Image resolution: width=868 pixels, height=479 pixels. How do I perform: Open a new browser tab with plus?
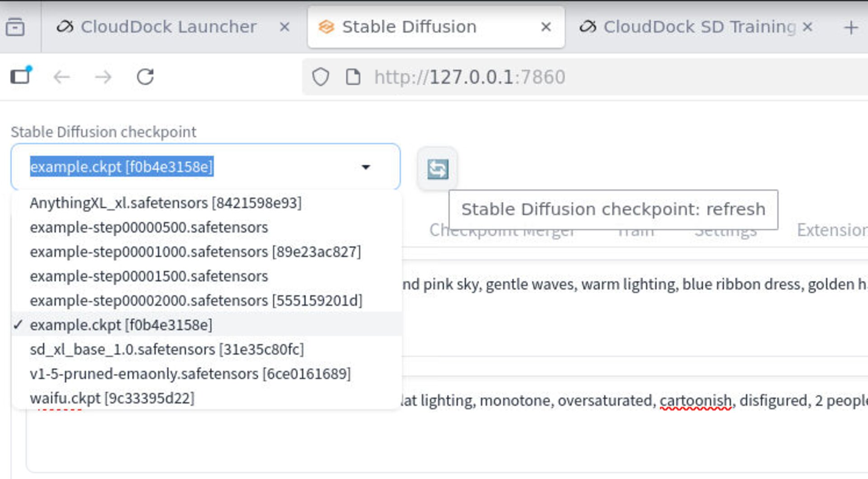[850, 27]
